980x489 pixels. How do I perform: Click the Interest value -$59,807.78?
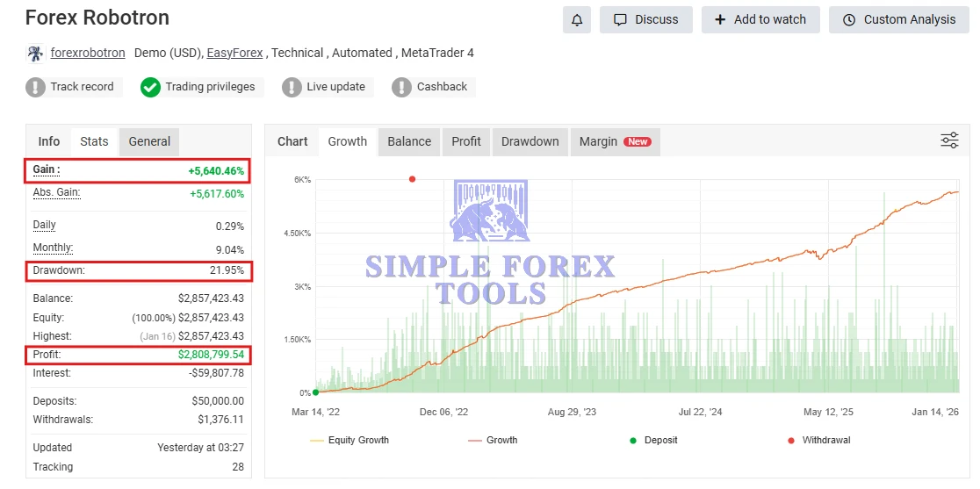216,373
